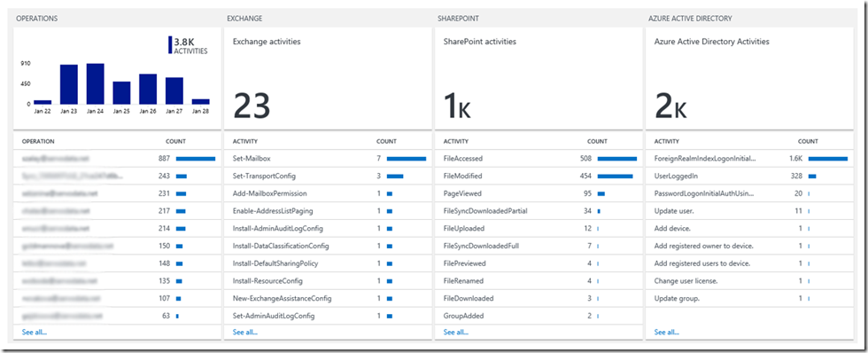Open See all link under SharePoint
The height and width of the screenshot is (353, 868).
coord(455,332)
